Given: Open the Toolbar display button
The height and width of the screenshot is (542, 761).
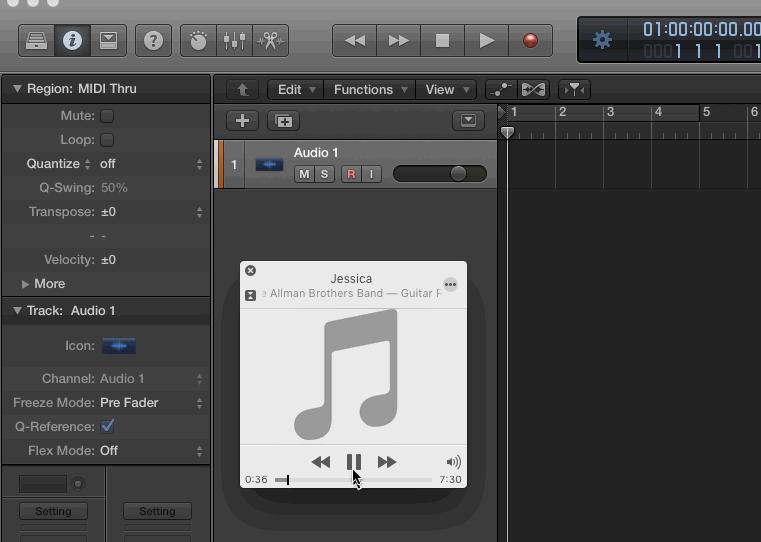Looking at the screenshot, I should [x=108, y=41].
